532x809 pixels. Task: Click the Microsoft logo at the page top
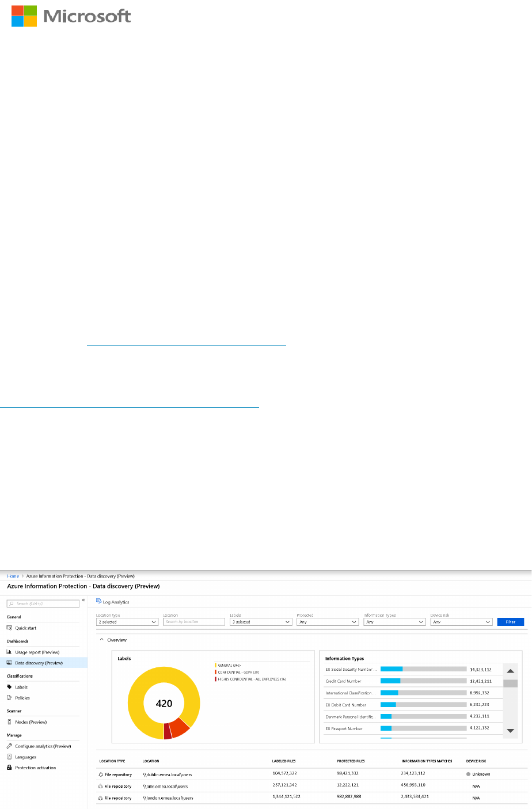[71, 16]
